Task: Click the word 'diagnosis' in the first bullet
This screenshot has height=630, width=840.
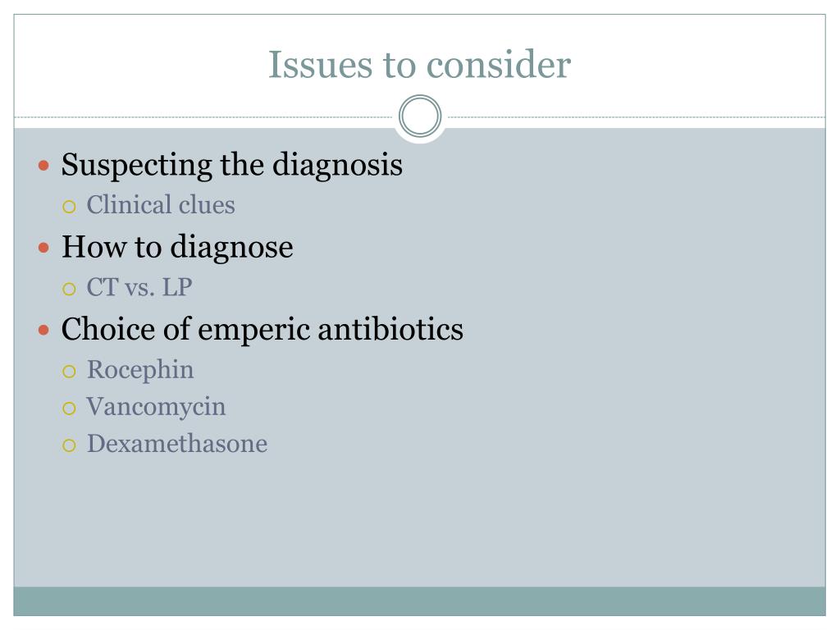Action: (337, 164)
